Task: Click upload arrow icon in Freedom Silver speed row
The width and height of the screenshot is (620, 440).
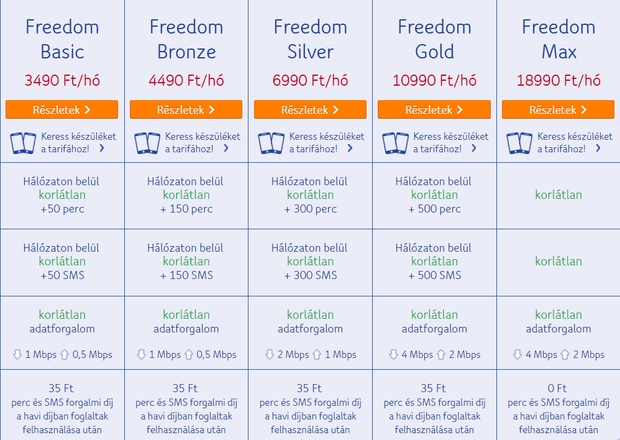Action: click(317, 354)
